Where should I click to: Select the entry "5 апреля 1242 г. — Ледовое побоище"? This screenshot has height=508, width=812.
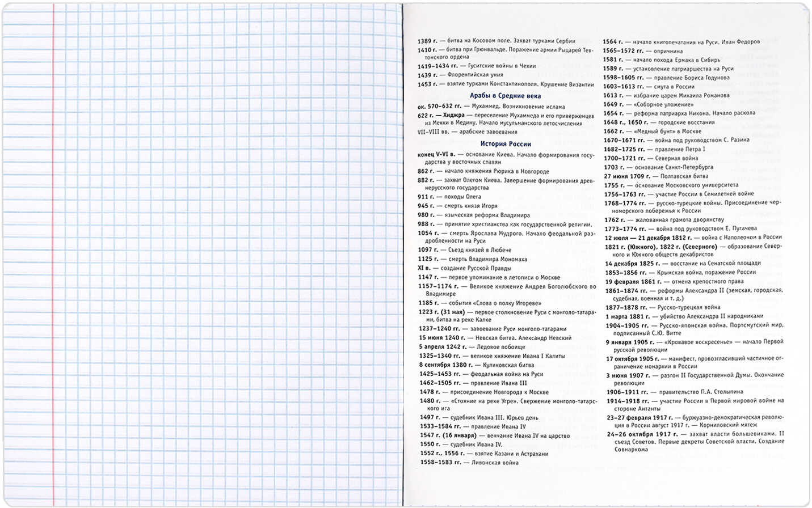[x=472, y=347]
